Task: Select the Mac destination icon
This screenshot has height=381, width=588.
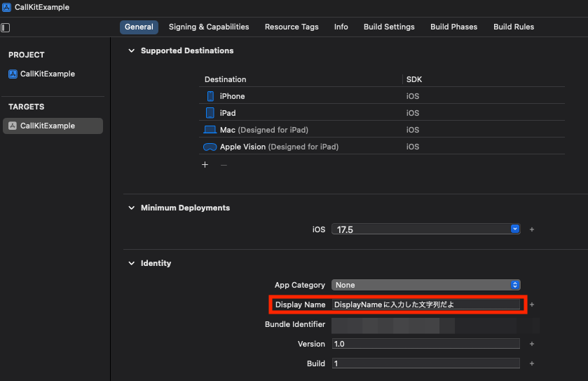Action: coord(210,130)
